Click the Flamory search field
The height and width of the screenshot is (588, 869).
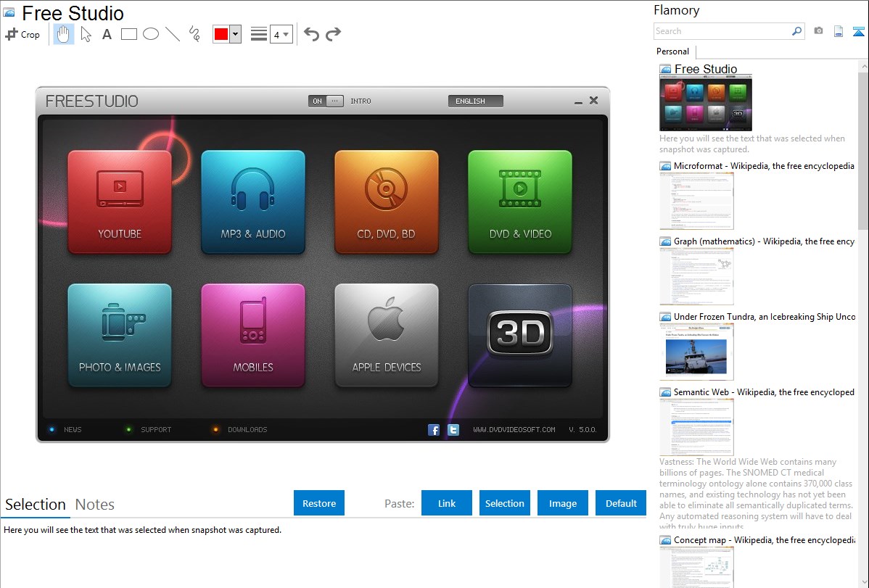(x=722, y=31)
